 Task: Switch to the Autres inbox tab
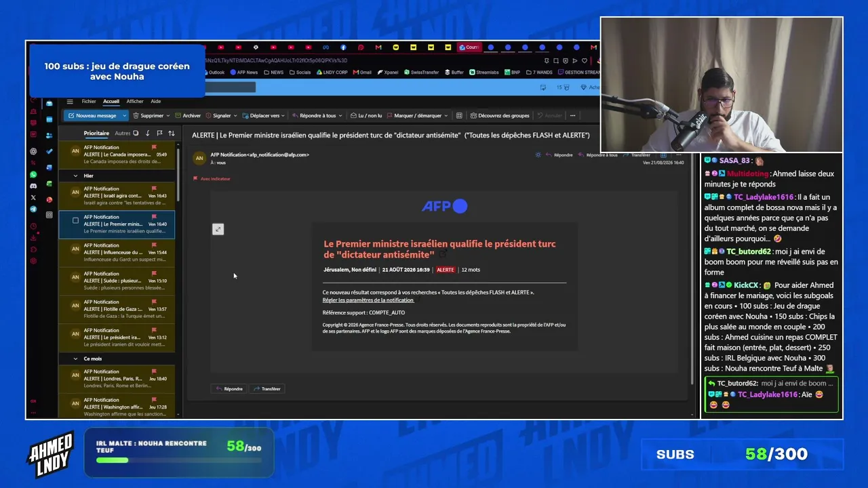(x=122, y=134)
